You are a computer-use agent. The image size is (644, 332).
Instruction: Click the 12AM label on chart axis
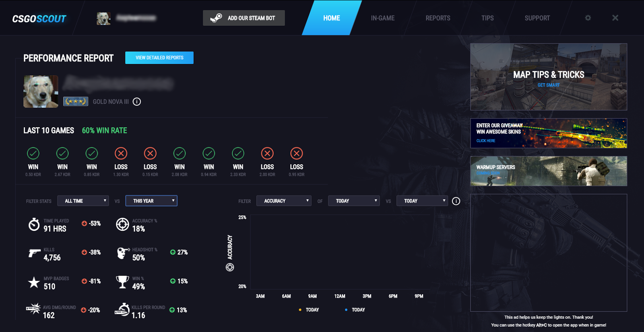340,296
